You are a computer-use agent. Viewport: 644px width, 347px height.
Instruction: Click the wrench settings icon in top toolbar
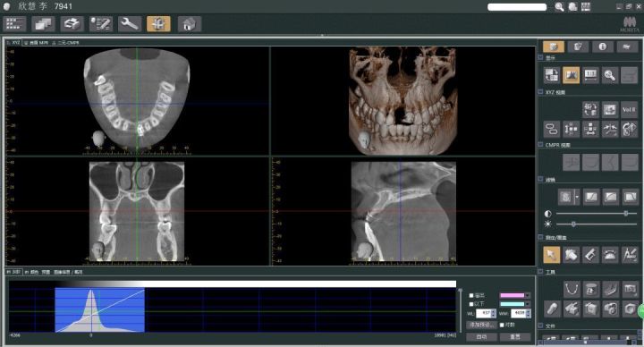[x=130, y=24]
